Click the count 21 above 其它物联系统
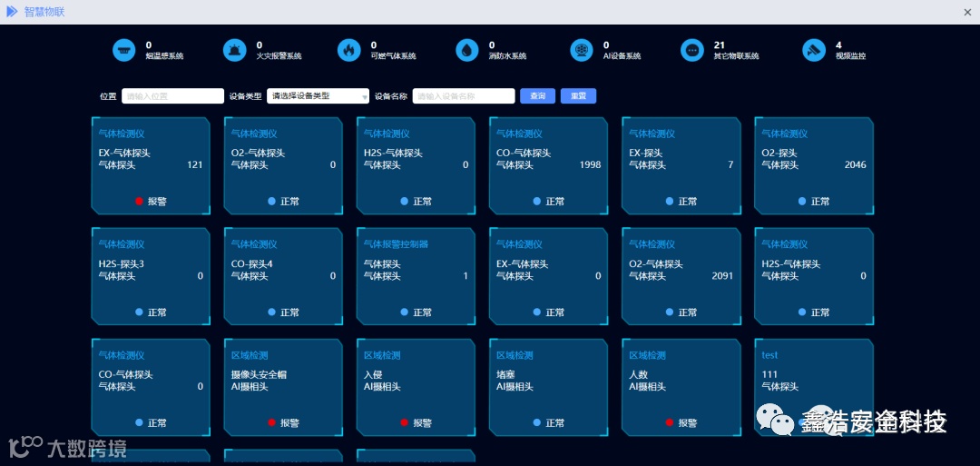This screenshot has height=466, width=980. (x=719, y=45)
